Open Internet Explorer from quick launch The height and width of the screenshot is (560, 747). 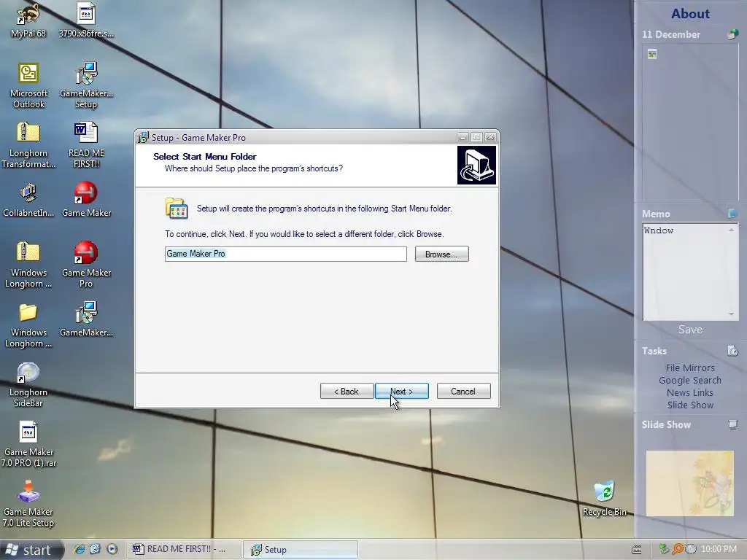(x=79, y=549)
